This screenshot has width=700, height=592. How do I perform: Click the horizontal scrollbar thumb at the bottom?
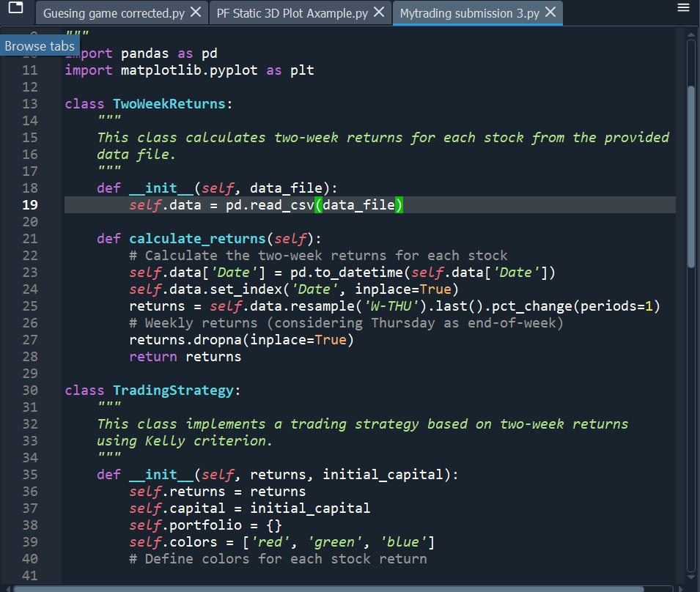point(328,589)
